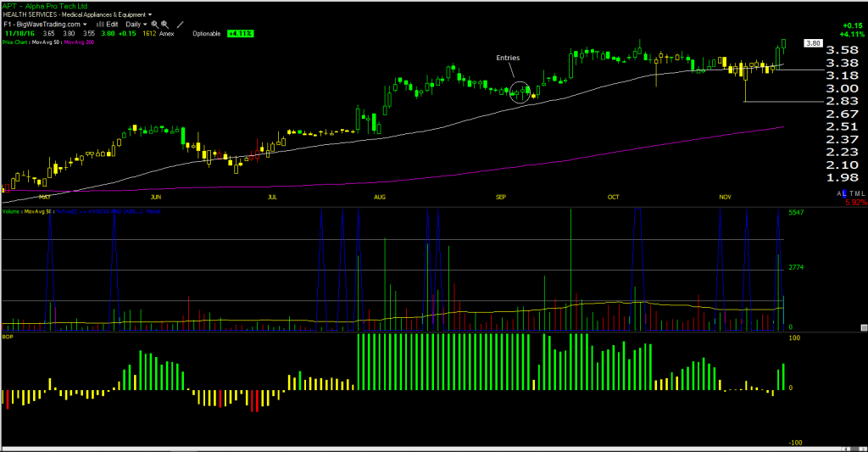
Task: Click the MovAvg 200 indicator label
Action: tap(79, 42)
